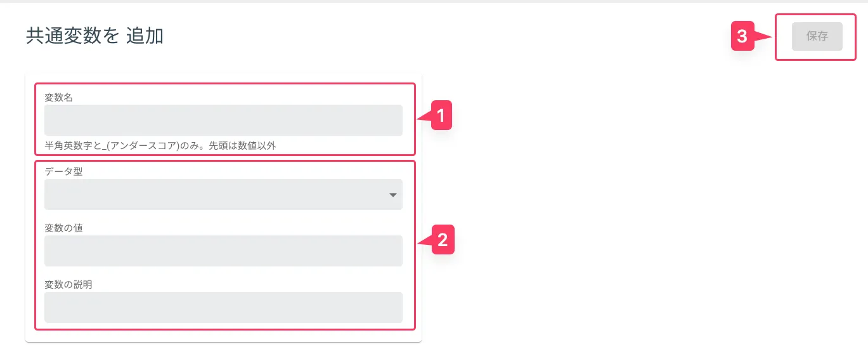Image resolution: width=868 pixels, height=354 pixels.
Task: Click the gray strip at the page top
Action: pos(434,1)
